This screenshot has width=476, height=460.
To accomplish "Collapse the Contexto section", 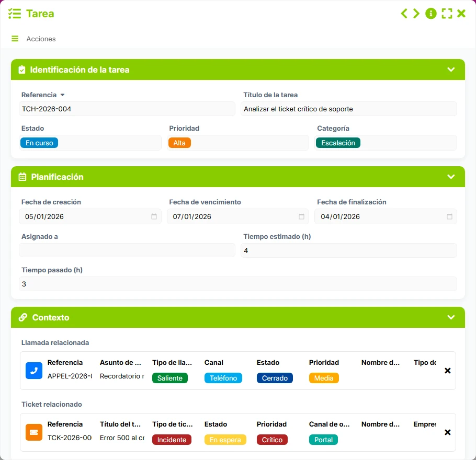I will point(451,317).
